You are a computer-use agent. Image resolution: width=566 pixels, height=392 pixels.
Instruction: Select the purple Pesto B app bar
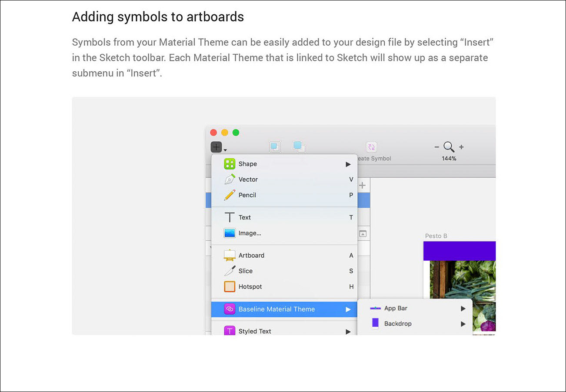(459, 251)
